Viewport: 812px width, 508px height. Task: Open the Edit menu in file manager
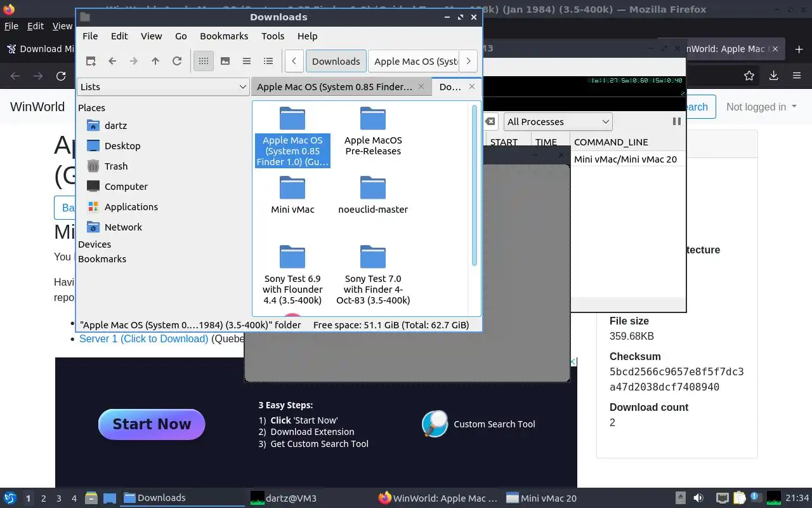click(119, 36)
